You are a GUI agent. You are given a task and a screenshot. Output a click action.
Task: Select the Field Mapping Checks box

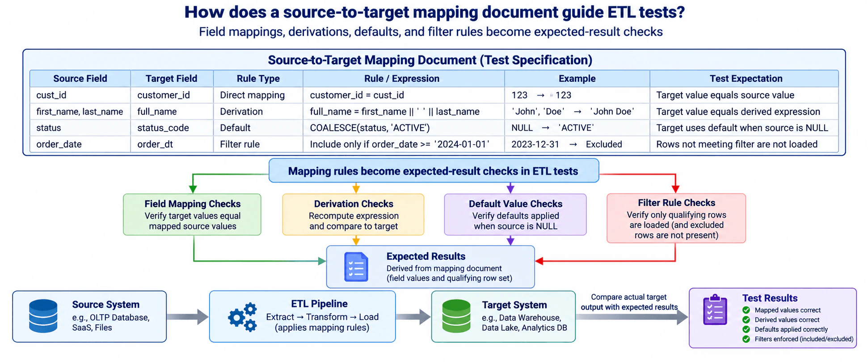click(x=192, y=214)
